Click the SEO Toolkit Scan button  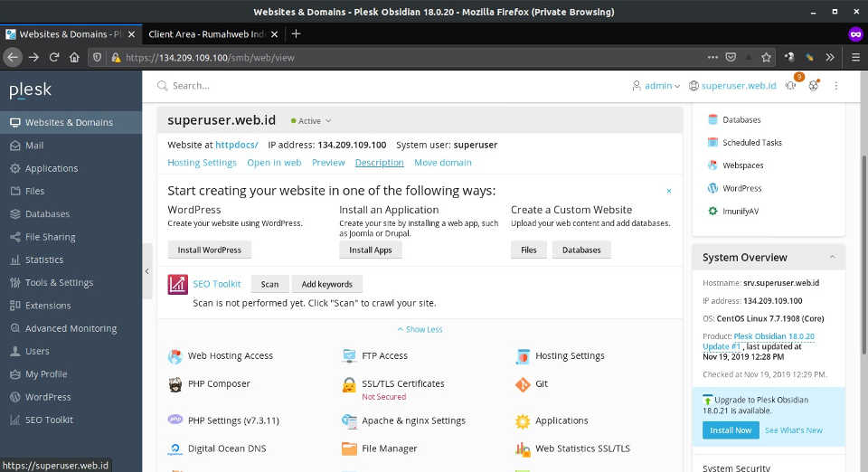(x=269, y=284)
